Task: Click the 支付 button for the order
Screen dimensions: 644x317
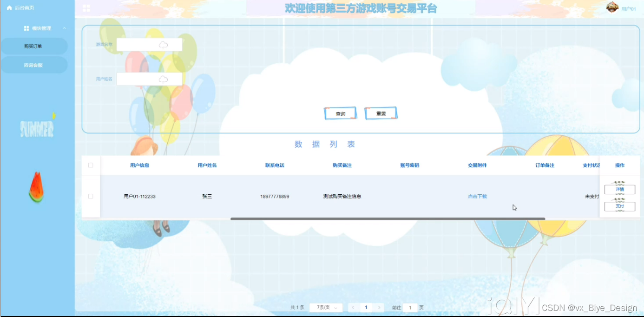Action: click(x=620, y=206)
